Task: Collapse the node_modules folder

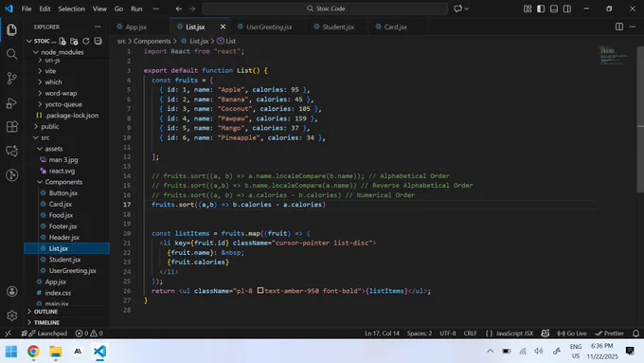Action: (62, 52)
